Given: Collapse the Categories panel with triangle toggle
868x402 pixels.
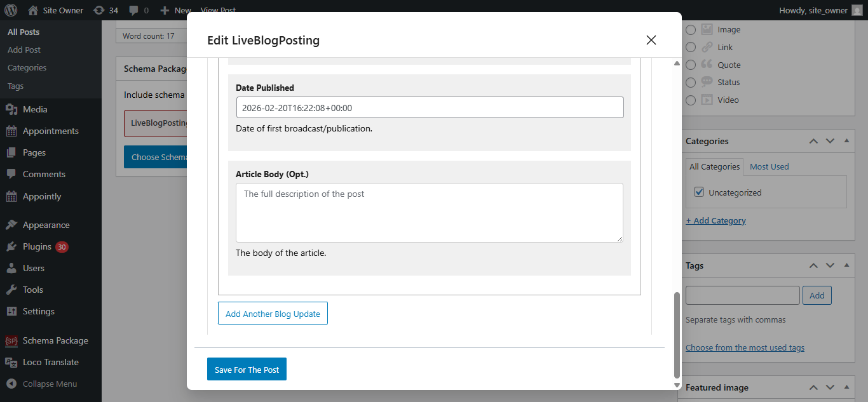Looking at the screenshot, I should tap(846, 141).
